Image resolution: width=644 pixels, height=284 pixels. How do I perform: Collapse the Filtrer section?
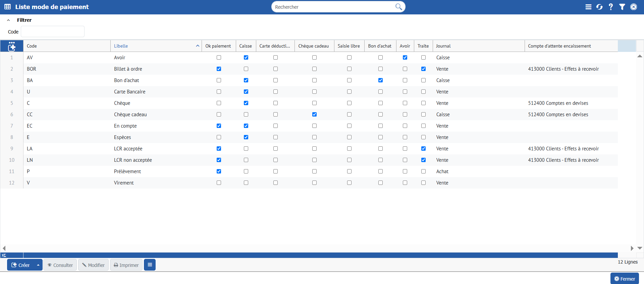pyautogui.click(x=8, y=20)
